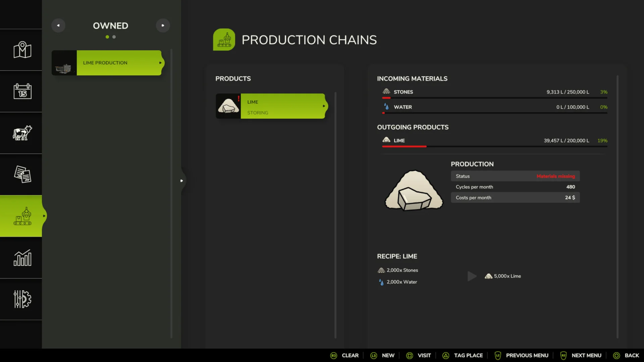The image size is (644, 362).
Task: Expand the LIME product card arrow
Action: [x=323, y=106]
